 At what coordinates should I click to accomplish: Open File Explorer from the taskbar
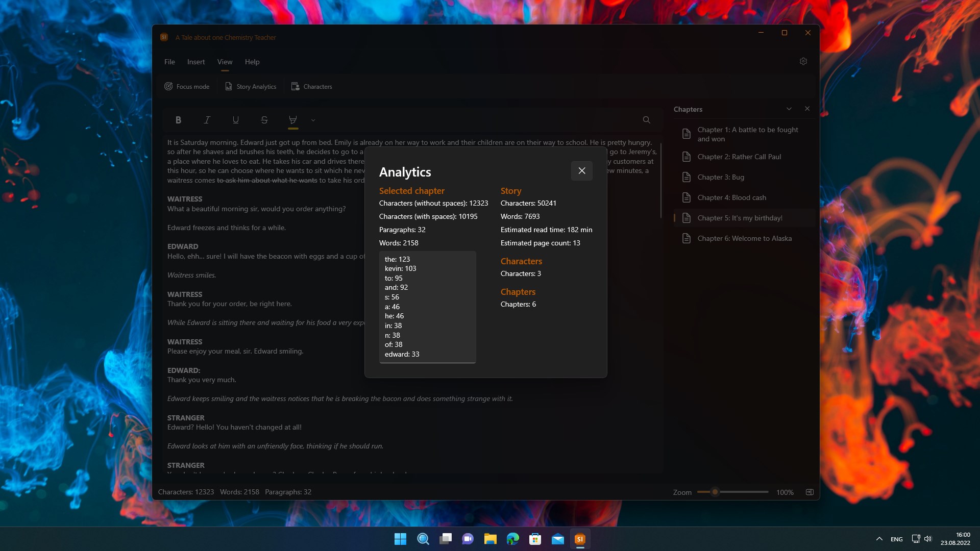click(x=490, y=539)
